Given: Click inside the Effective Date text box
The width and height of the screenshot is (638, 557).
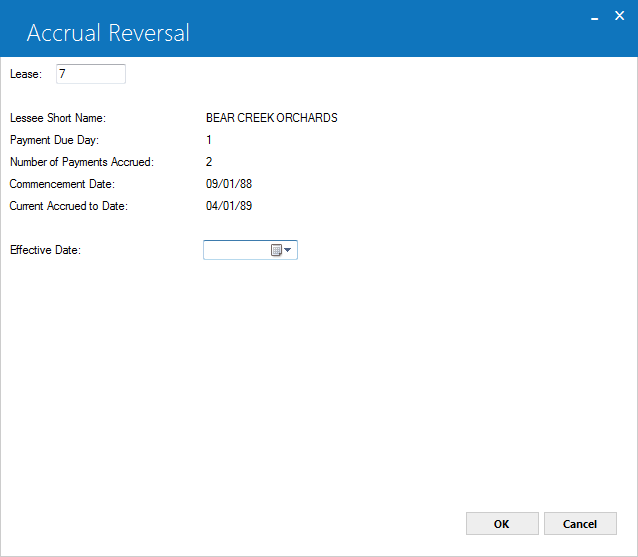Looking at the screenshot, I should coord(237,250).
